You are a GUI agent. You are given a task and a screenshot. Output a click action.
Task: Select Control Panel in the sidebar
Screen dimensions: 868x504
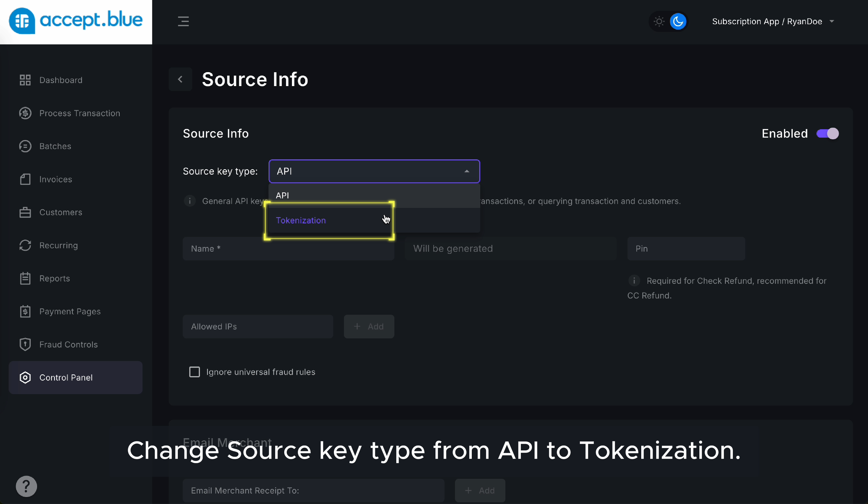tap(66, 377)
